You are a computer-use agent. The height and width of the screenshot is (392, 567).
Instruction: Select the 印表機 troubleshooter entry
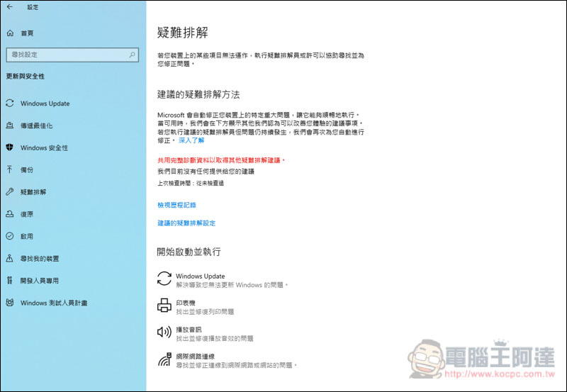(x=196, y=307)
